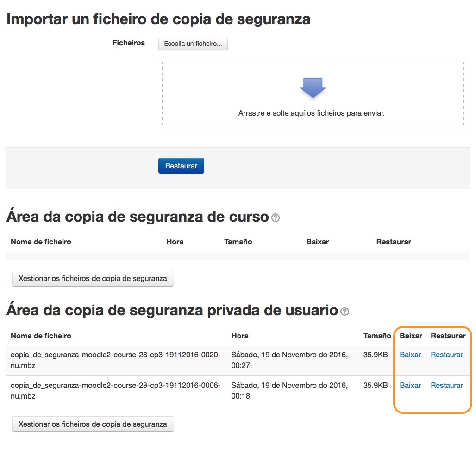476x449 pixels.
Task: Click 'Tamaño' column header in course backup table
Action: click(x=238, y=242)
